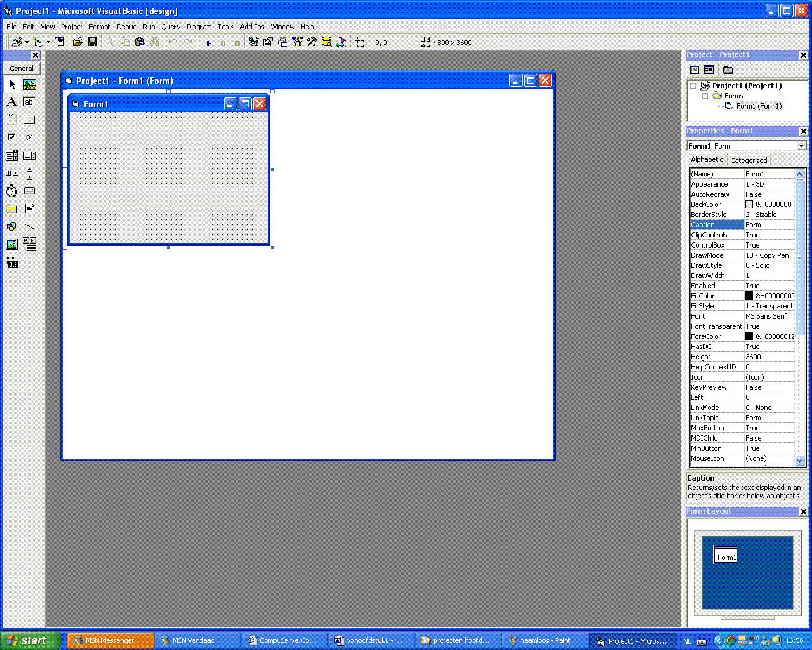Screen dimensions: 812x650
Task: Select the BorderStyle property row
Action: coord(742,215)
